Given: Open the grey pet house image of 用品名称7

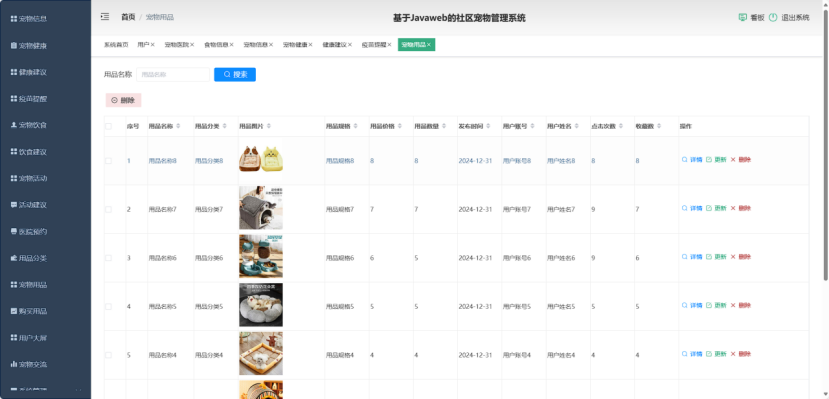Looking at the screenshot, I should coord(261,208).
